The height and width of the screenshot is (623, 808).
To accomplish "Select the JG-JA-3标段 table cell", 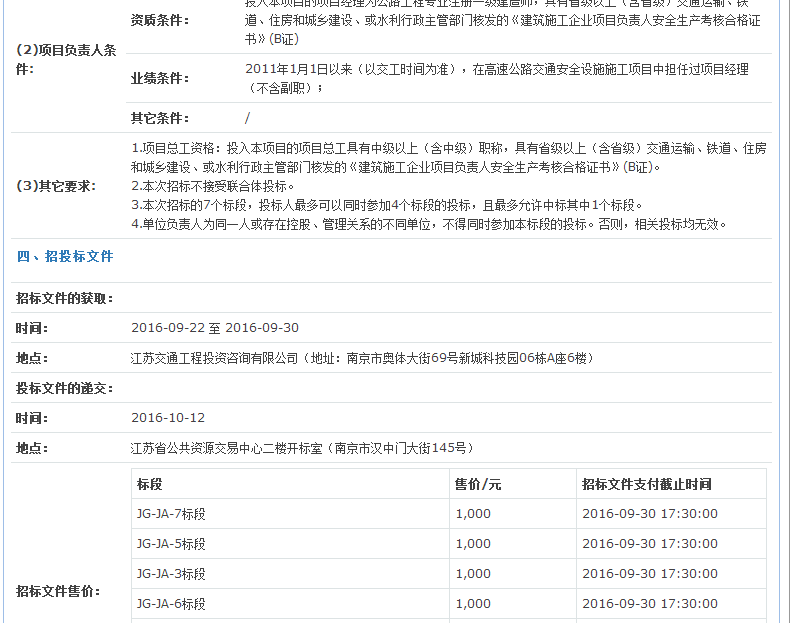I will click(x=171, y=574).
